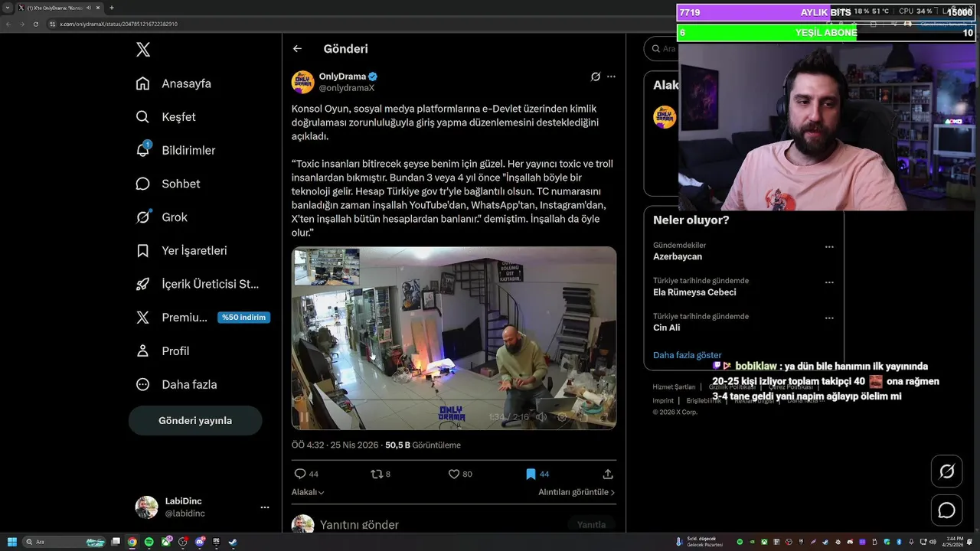Open the Cin Ali trending topic

[x=666, y=328]
